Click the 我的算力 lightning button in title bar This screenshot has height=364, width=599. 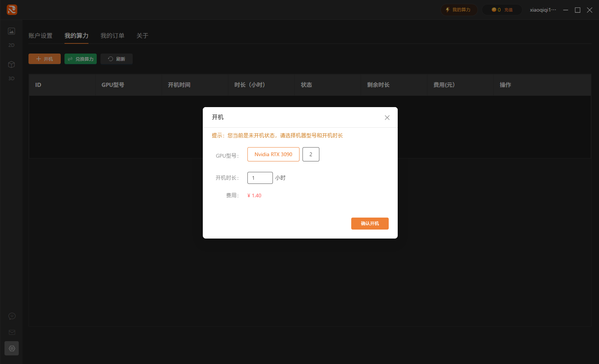click(x=459, y=10)
